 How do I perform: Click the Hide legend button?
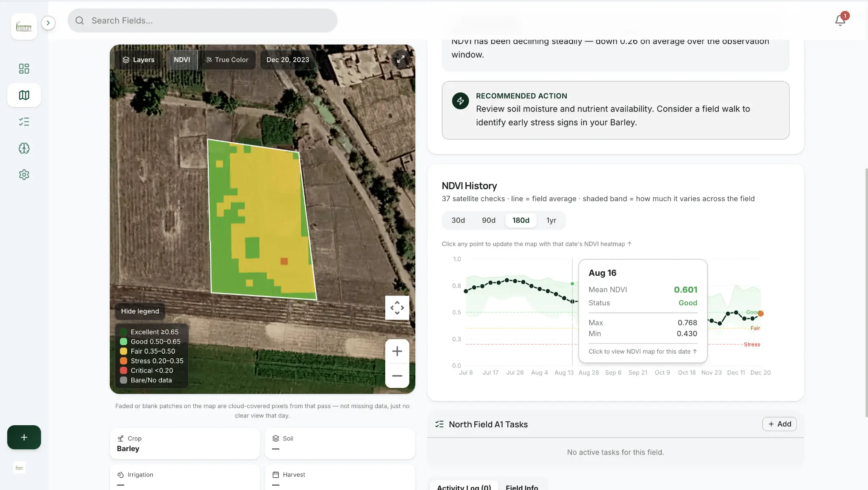[x=140, y=311]
